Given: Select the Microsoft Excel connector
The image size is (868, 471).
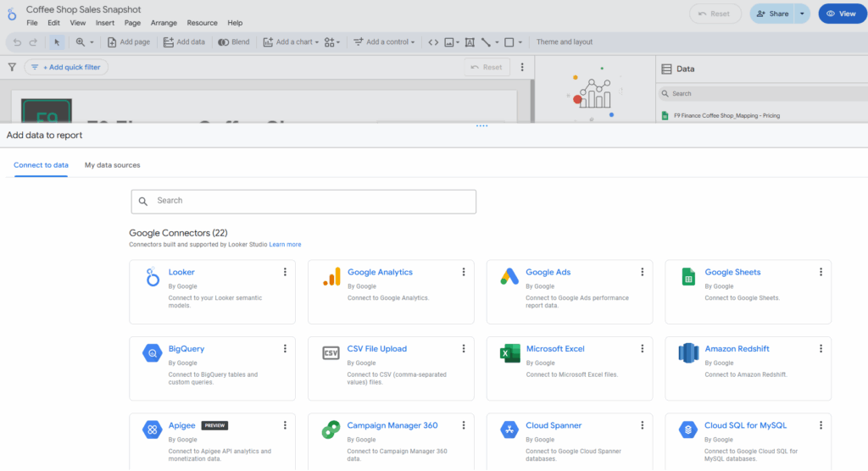Looking at the screenshot, I should pyautogui.click(x=570, y=368).
